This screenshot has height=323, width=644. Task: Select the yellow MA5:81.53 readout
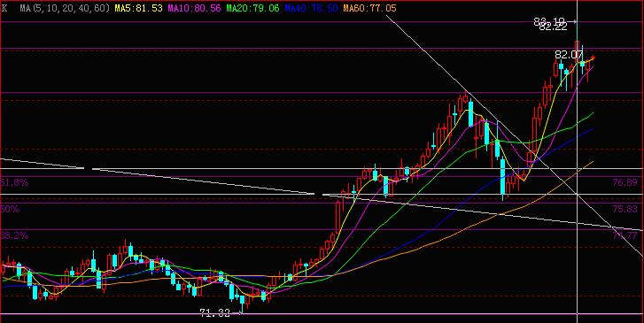[x=138, y=8]
